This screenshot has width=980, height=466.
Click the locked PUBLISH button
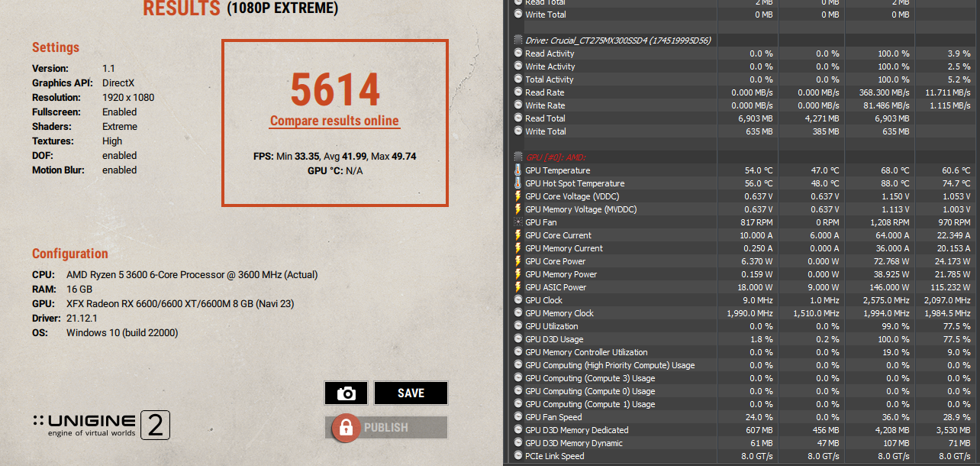pos(385,428)
